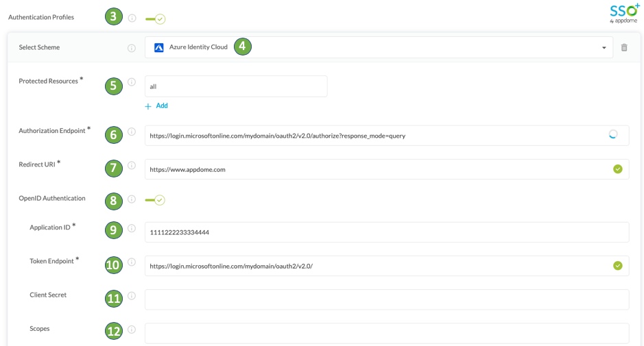Click the SSO+ by Appdome logo

[623, 13]
